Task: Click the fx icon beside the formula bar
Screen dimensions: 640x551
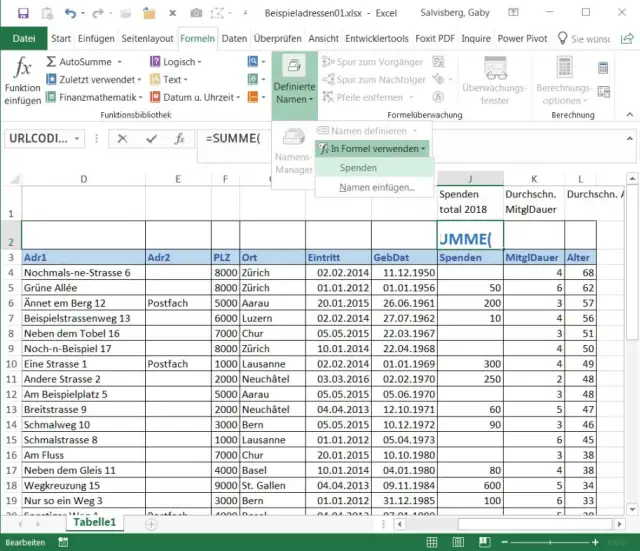Action: (177, 139)
